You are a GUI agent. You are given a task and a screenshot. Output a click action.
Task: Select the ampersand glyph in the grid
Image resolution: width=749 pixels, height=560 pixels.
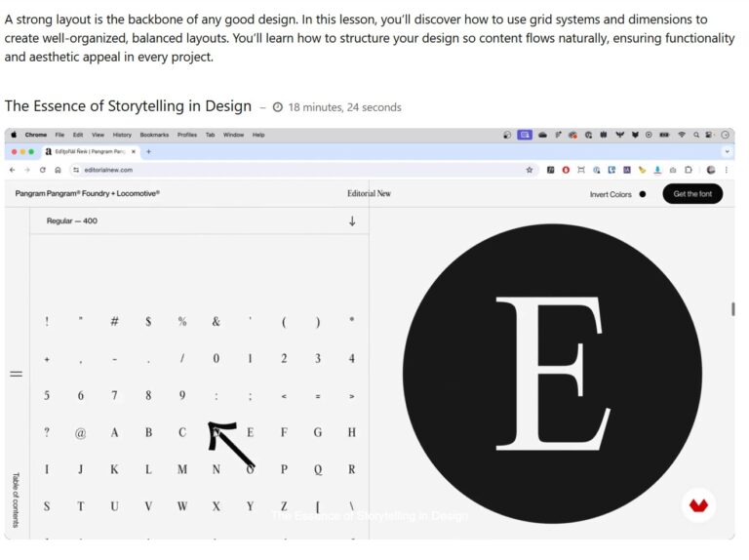point(216,322)
